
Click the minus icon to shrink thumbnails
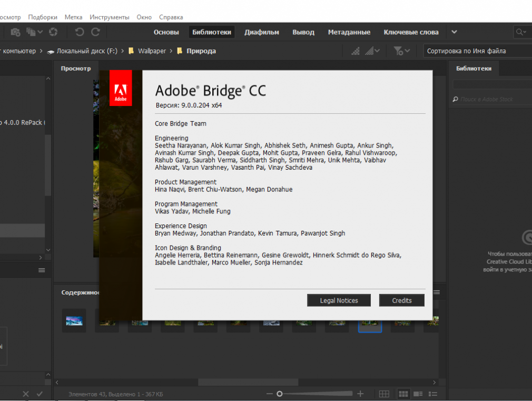coord(270,394)
